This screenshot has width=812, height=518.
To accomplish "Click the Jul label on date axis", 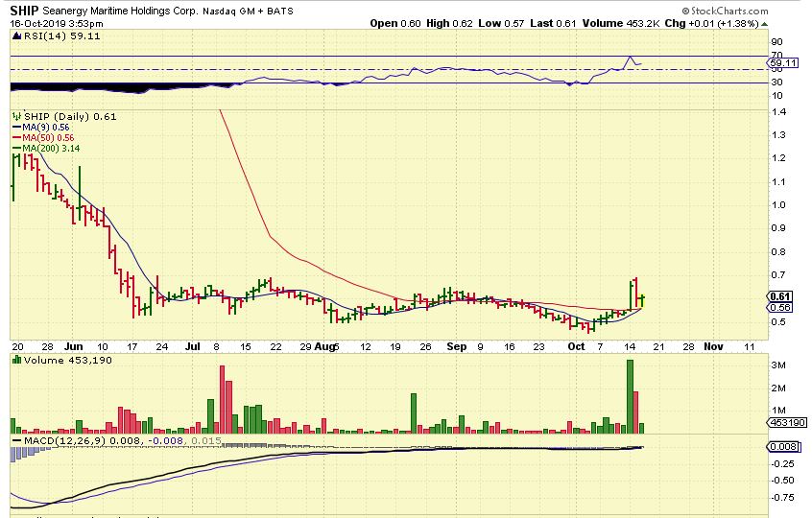I will click(x=192, y=346).
